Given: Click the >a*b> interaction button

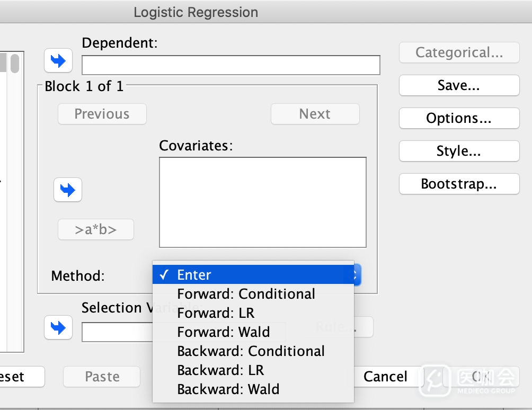Looking at the screenshot, I should 96,230.
